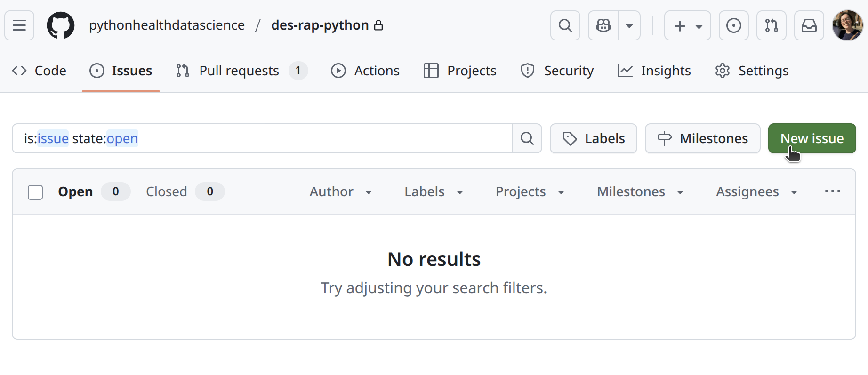Open the global issues icon in header
Viewport: 868px width, 375px height.
coord(733,25)
